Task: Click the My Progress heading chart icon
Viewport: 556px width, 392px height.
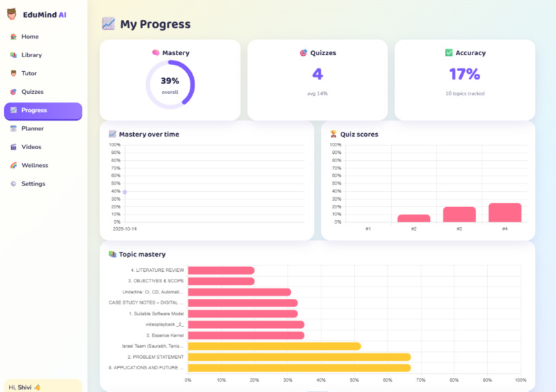Action: pos(108,23)
